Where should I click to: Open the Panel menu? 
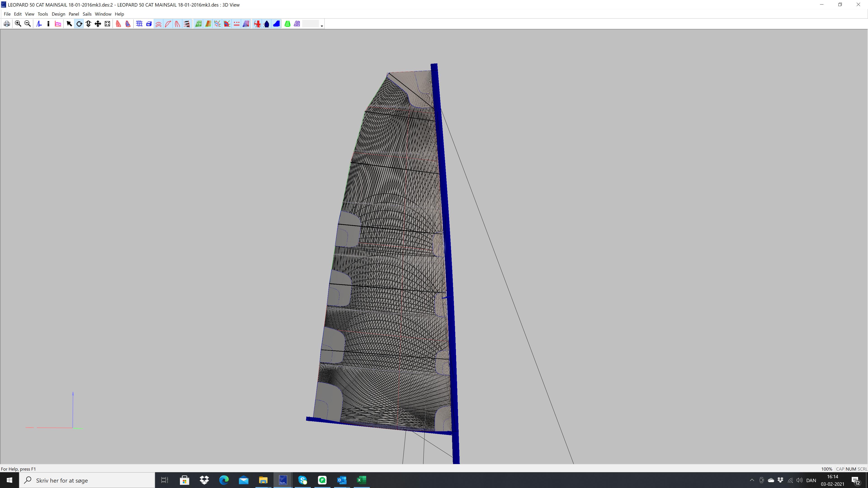click(x=74, y=14)
